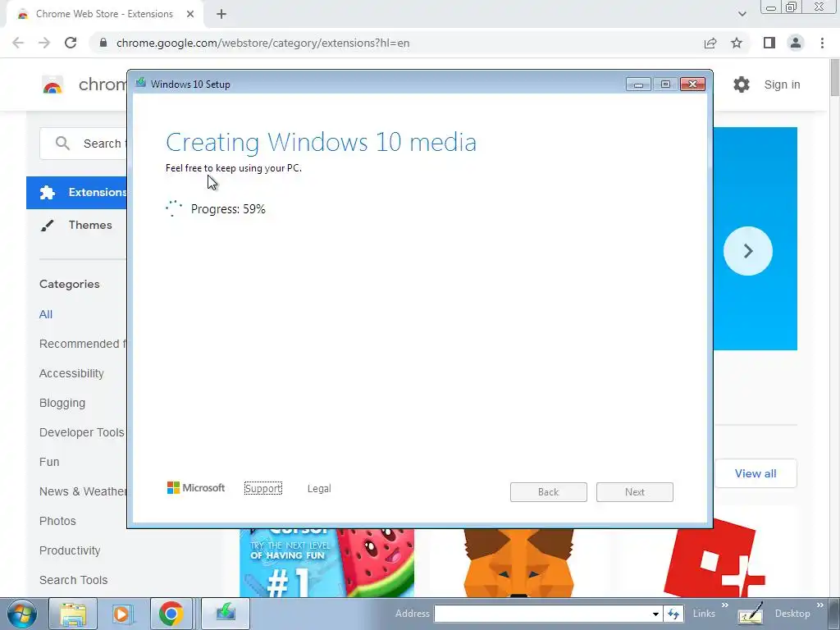Click the carousel next arrow

pyautogui.click(x=748, y=251)
